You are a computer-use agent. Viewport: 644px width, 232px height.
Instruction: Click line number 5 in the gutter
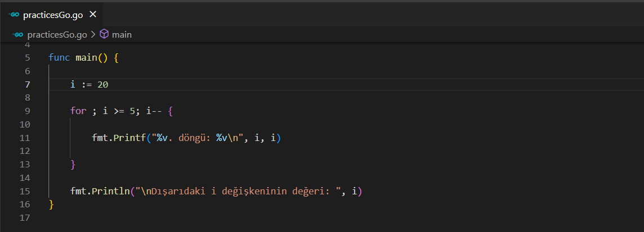28,58
